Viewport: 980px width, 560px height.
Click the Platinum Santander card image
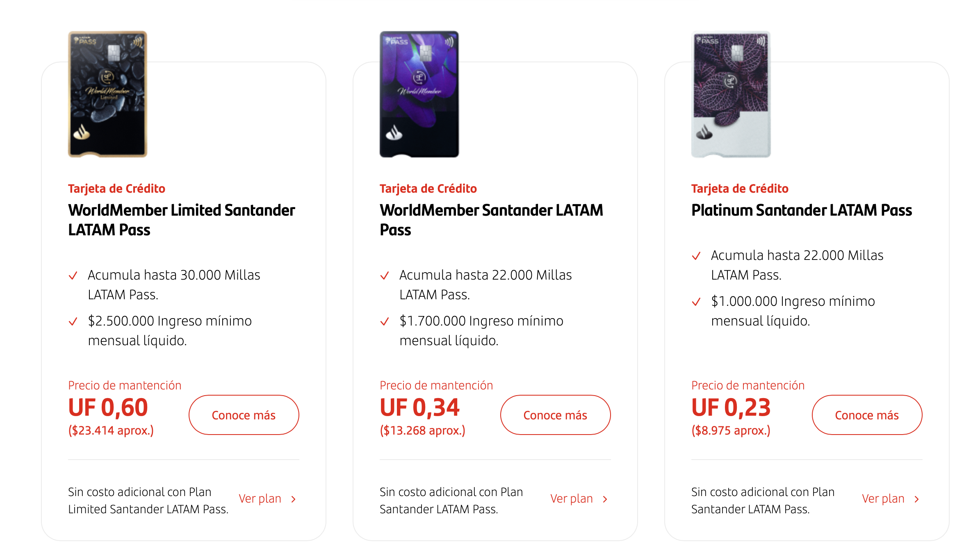coord(731,94)
